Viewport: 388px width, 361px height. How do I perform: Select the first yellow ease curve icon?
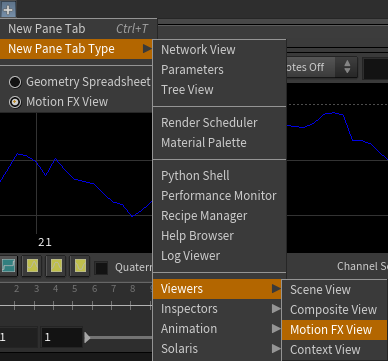point(32,266)
